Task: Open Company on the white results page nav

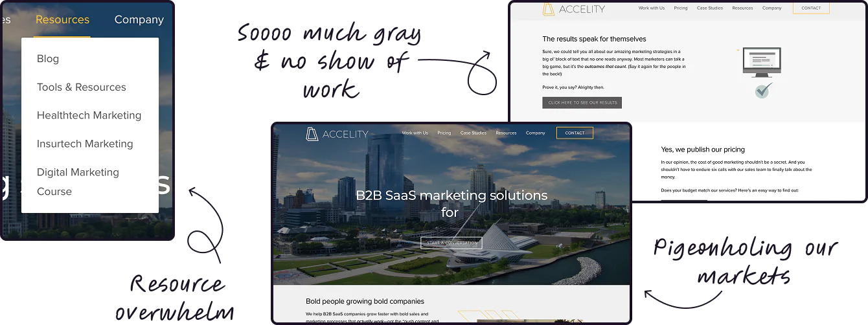Action: point(771,8)
